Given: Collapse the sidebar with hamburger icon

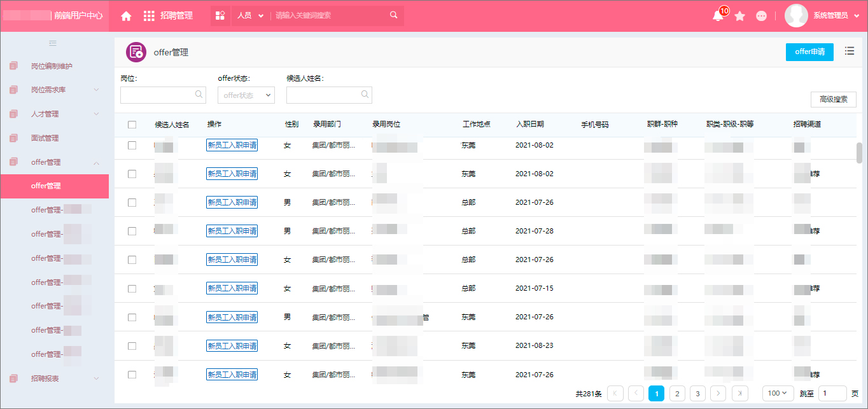Looking at the screenshot, I should tap(53, 43).
